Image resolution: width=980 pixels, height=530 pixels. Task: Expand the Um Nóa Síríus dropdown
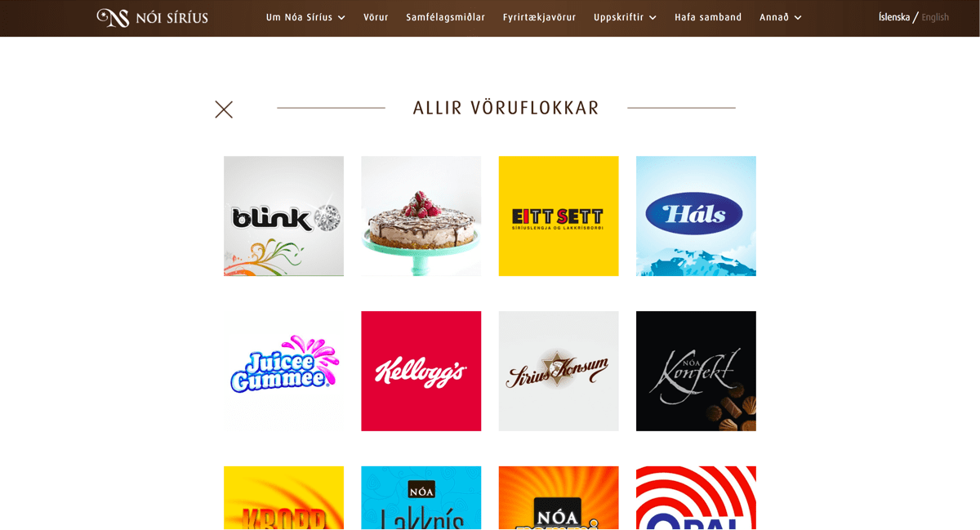coord(305,17)
